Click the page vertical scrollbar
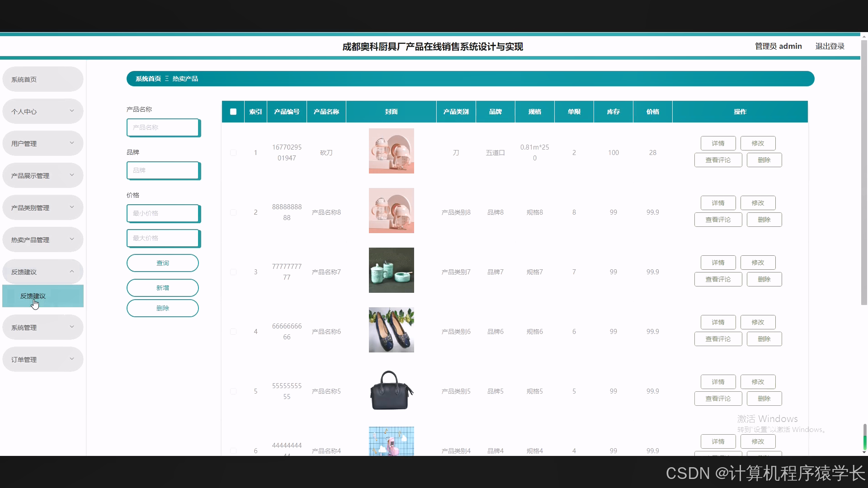Viewport: 868px width, 488px height. point(864,172)
